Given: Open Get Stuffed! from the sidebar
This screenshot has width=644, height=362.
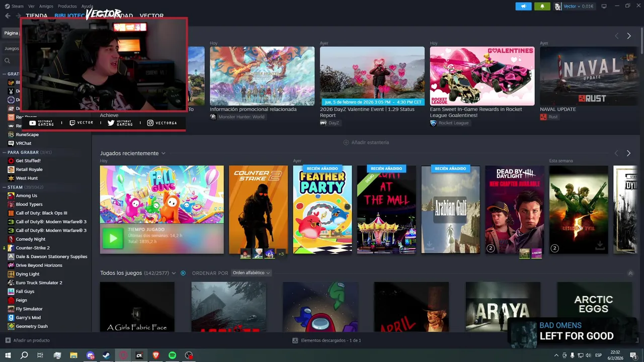Looking at the screenshot, I should point(28,161).
